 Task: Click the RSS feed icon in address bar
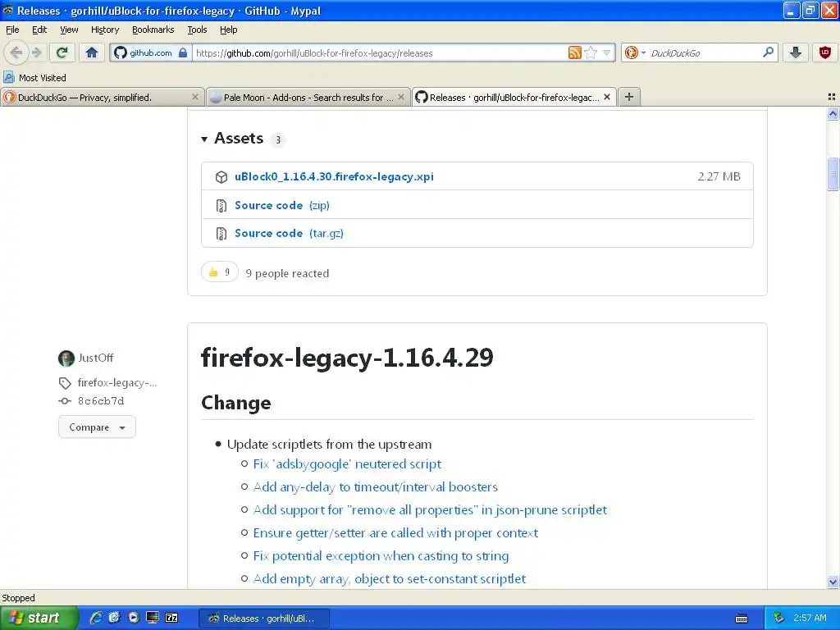pos(575,52)
